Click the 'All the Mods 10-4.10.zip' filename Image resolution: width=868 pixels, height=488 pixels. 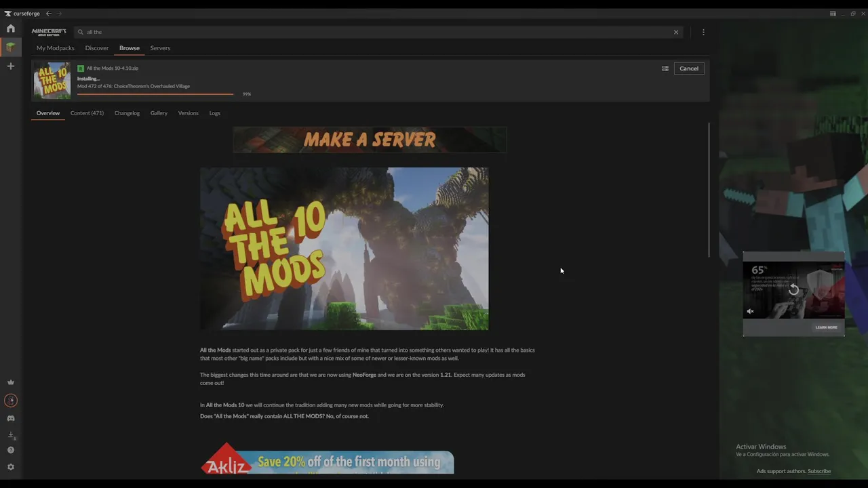[113, 68]
